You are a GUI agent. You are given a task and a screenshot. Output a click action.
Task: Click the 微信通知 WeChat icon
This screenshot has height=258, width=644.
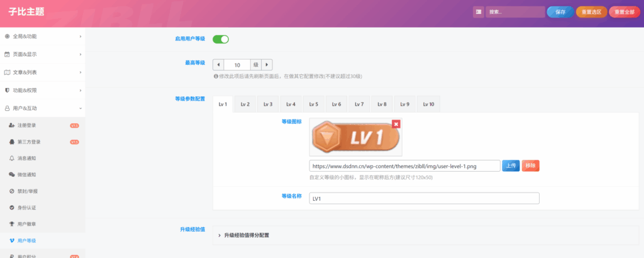tap(12, 174)
